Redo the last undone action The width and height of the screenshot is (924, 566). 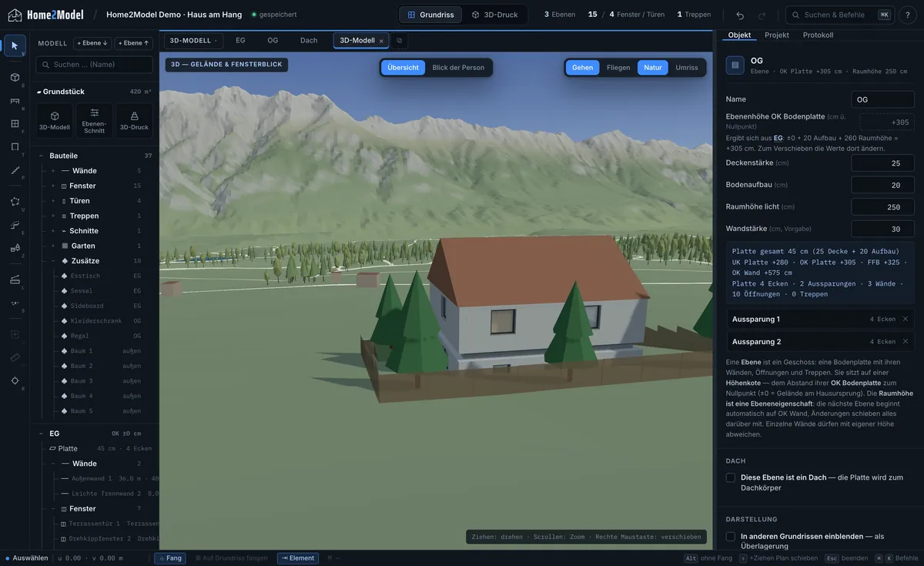coord(762,15)
